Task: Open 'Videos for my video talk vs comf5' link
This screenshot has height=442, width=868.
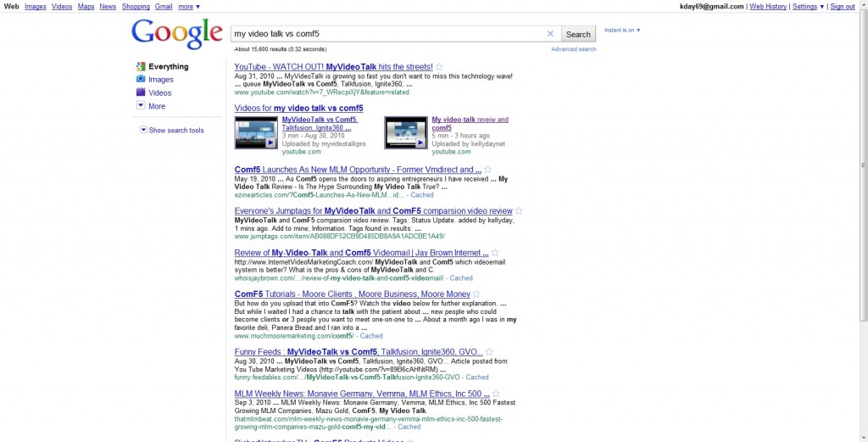Action: click(298, 108)
